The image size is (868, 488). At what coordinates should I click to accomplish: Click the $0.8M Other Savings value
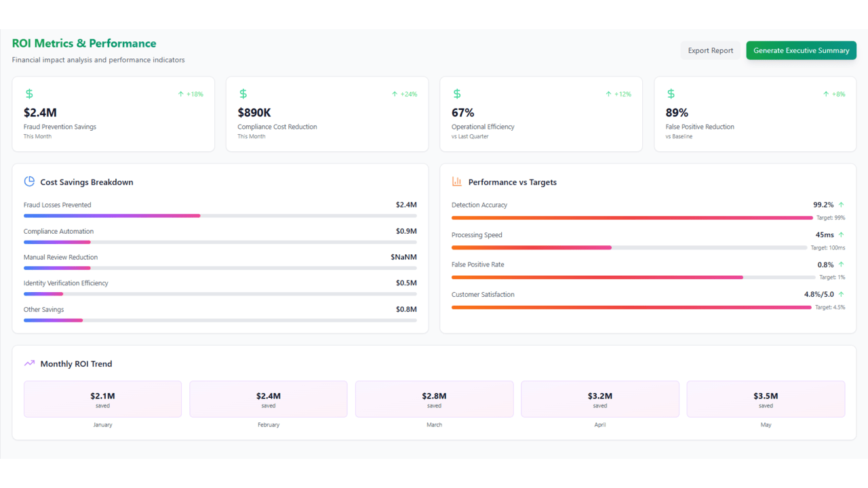tap(406, 309)
